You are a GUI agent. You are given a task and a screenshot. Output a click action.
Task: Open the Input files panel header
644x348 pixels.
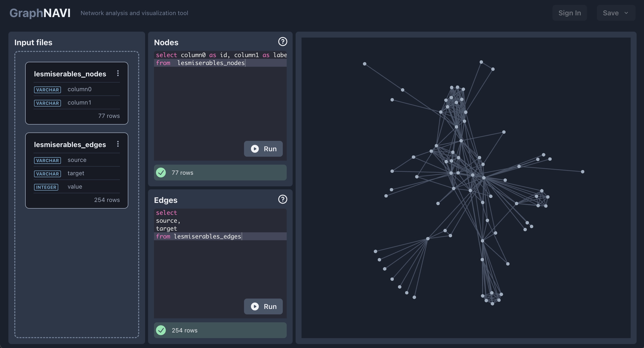tap(33, 42)
